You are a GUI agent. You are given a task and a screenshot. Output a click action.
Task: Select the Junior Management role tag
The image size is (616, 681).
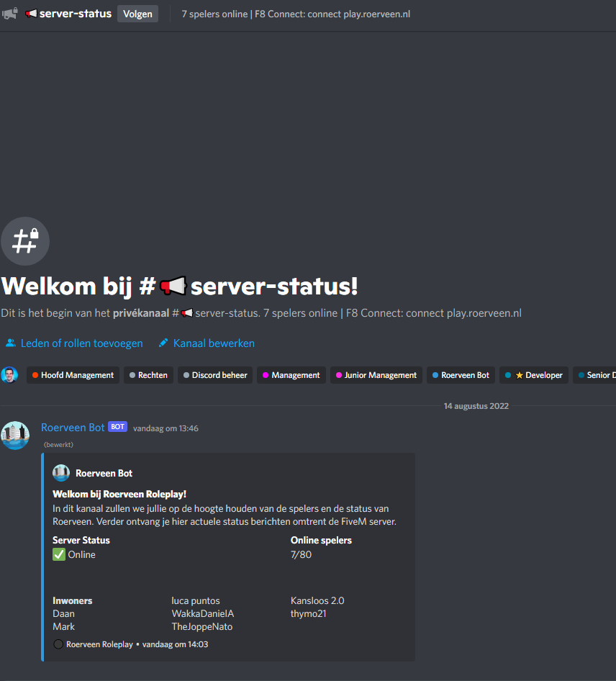click(x=376, y=375)
